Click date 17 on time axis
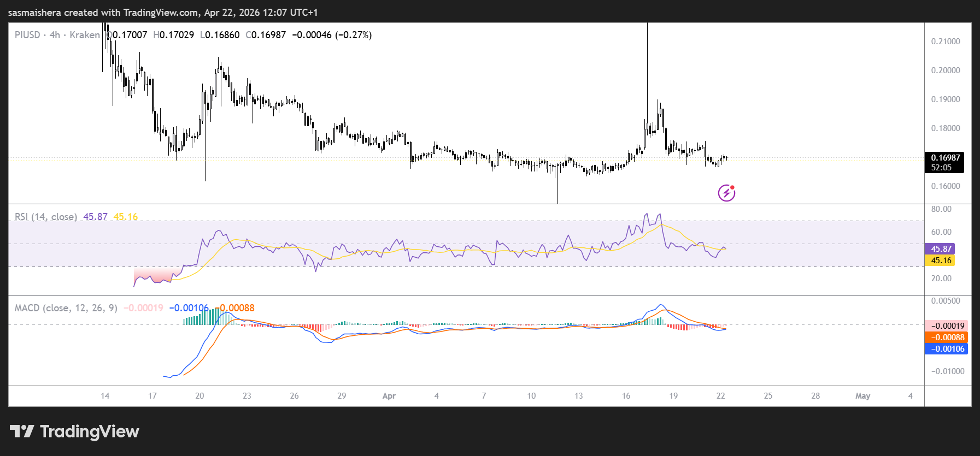The image size is (980, 456). [152, 396]
